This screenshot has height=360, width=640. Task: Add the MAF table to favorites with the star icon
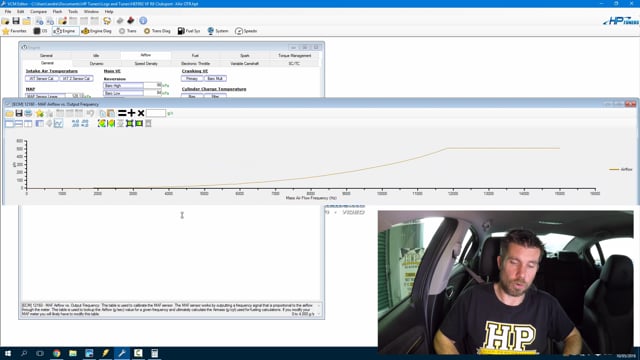coord(40,113)
